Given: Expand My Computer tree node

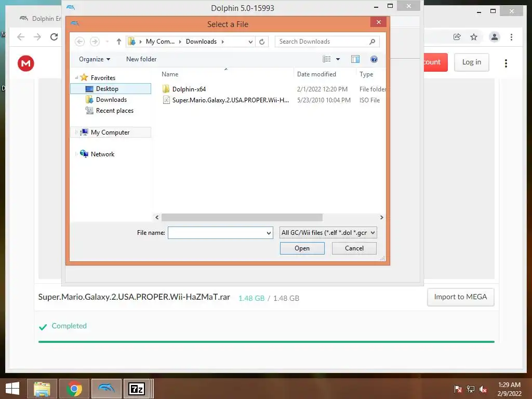Looking at the screenshot, I should click(76, 132).
